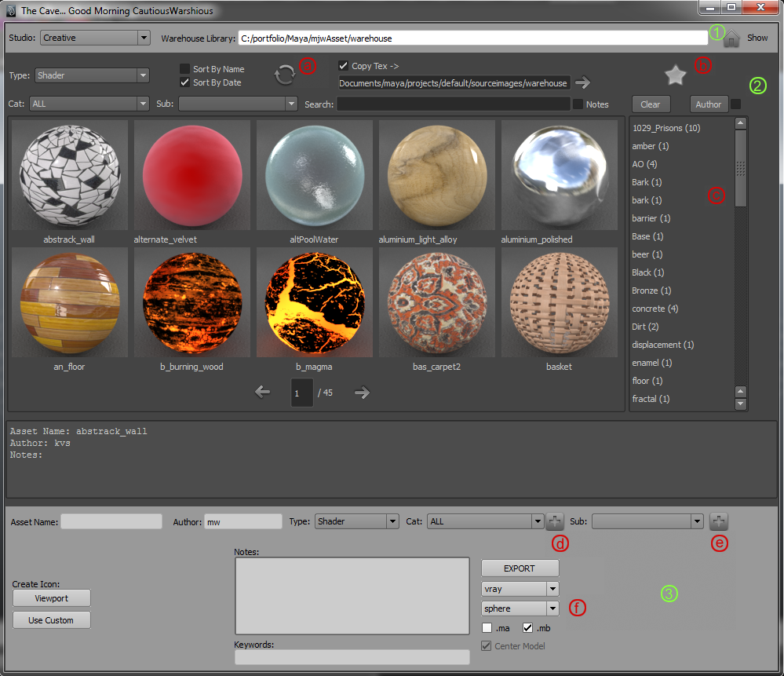Open the sphere shape dropdown
The image size is (784, 676).
pos(520,608)
